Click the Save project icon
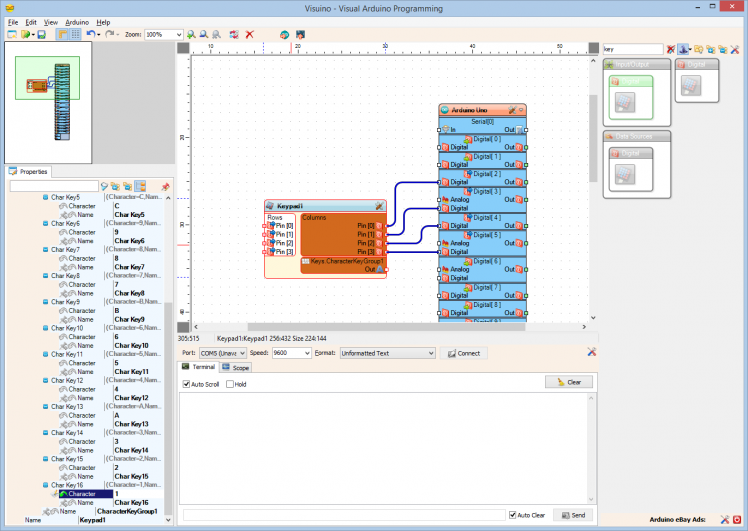748x531 pixels. click(x=41, y=34)
